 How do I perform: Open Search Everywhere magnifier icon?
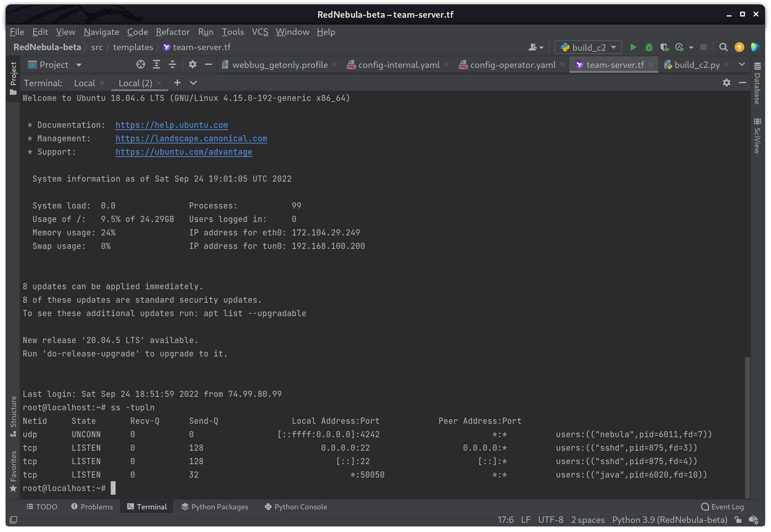(x=723, y=47)
